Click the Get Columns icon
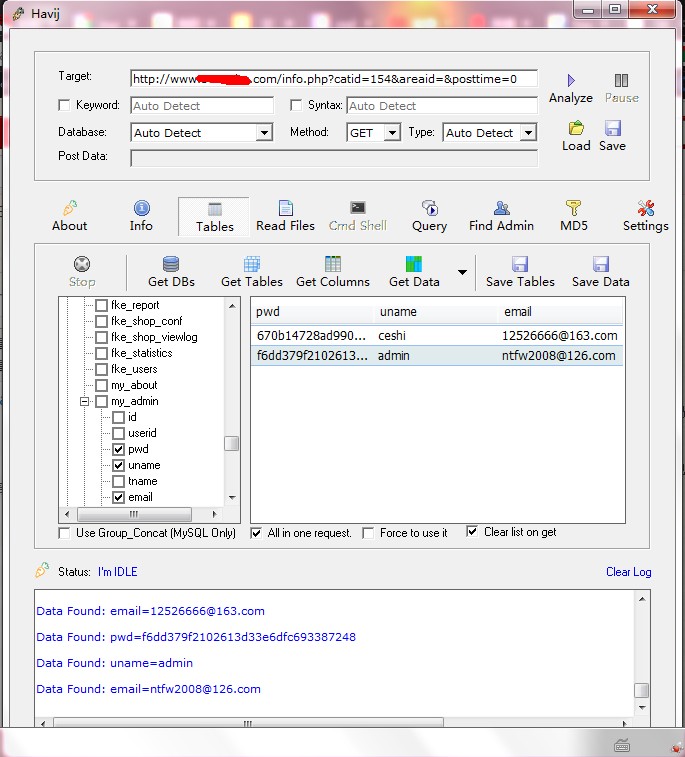 pyautogui.click(x=333, y=264)
